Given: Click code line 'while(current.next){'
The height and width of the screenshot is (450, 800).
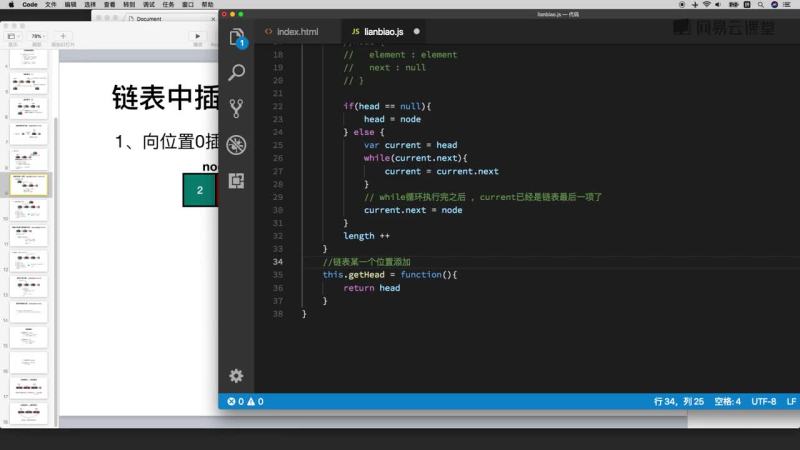Looking at the screenshot, I should pos(415,158).
